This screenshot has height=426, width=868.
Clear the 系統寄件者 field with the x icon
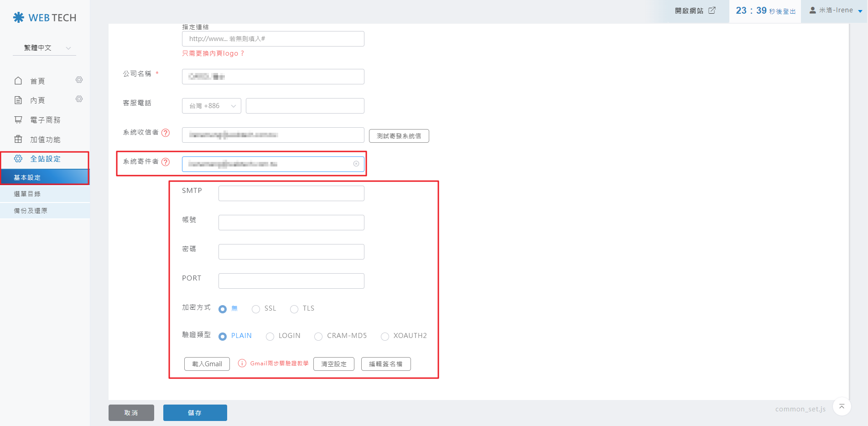pyautogui.click(x=356, y=164)
